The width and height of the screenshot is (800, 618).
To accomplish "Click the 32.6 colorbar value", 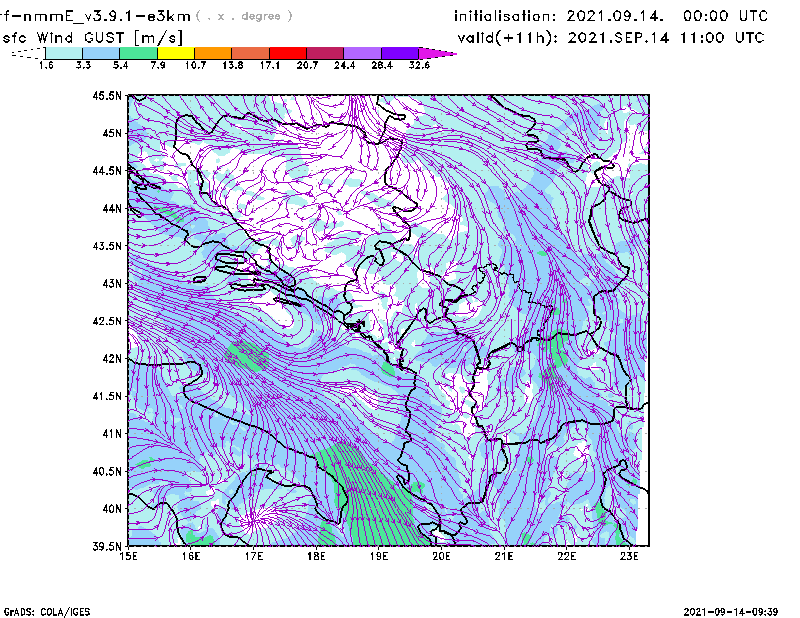I will coord(419,65).
